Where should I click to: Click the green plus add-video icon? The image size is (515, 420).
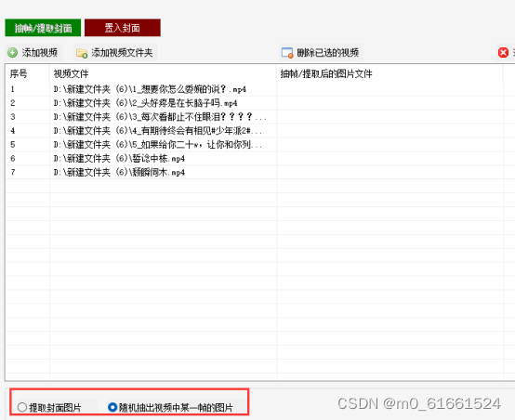12,53
